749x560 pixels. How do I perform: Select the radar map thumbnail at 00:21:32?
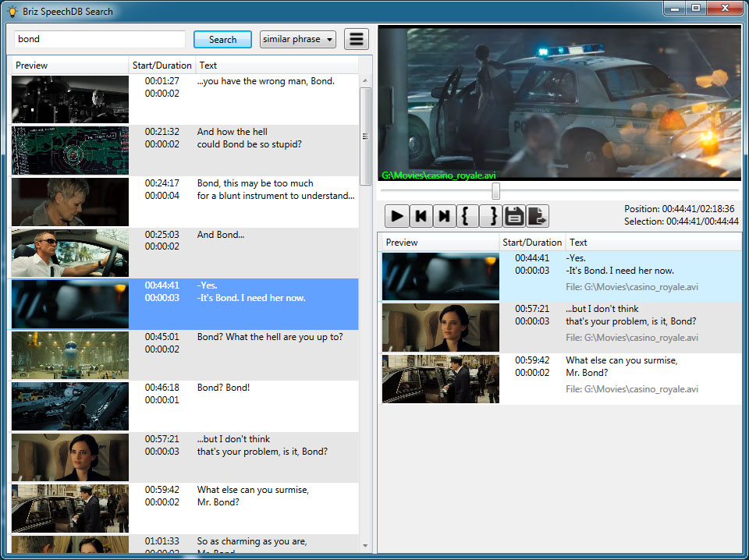point(70,151)
